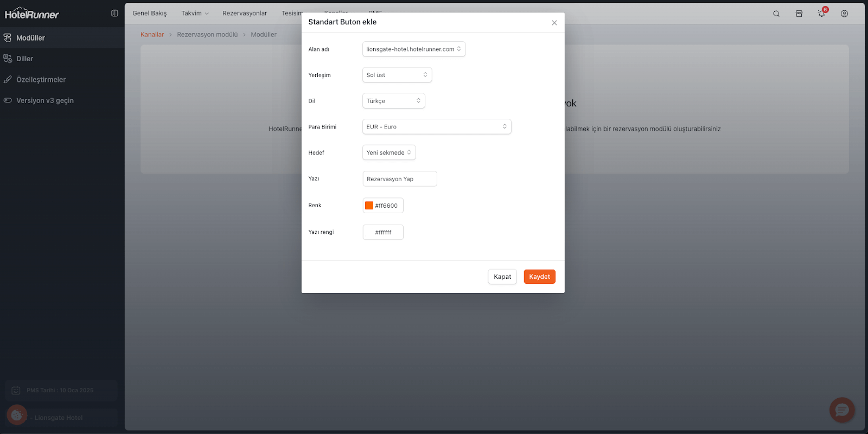Screen dimensions: 868x434
Task: Open the Takvim menu
Action: pos(195,14)
